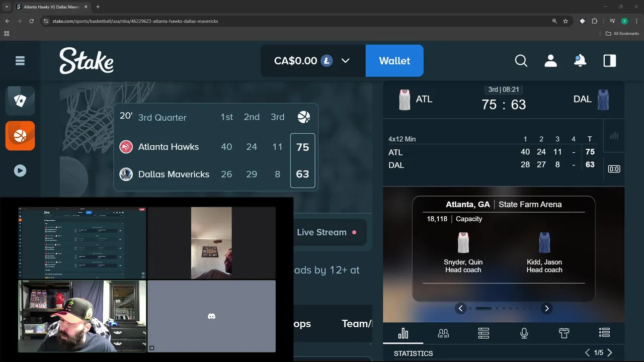
Task: Click the Litecoin currency icon
Action: (327, 61)
